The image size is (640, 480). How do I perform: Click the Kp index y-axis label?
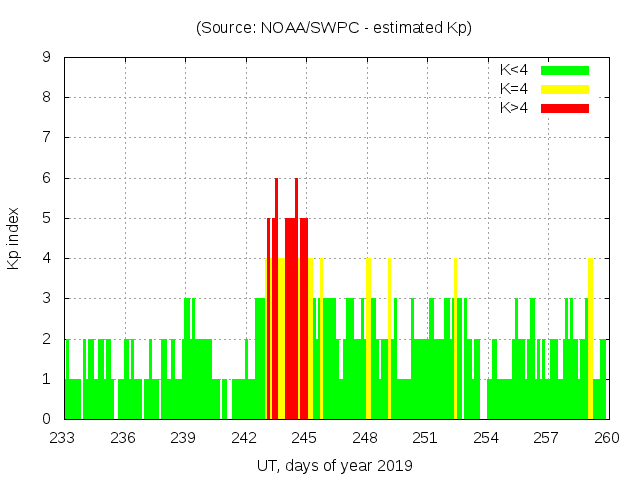14,238
